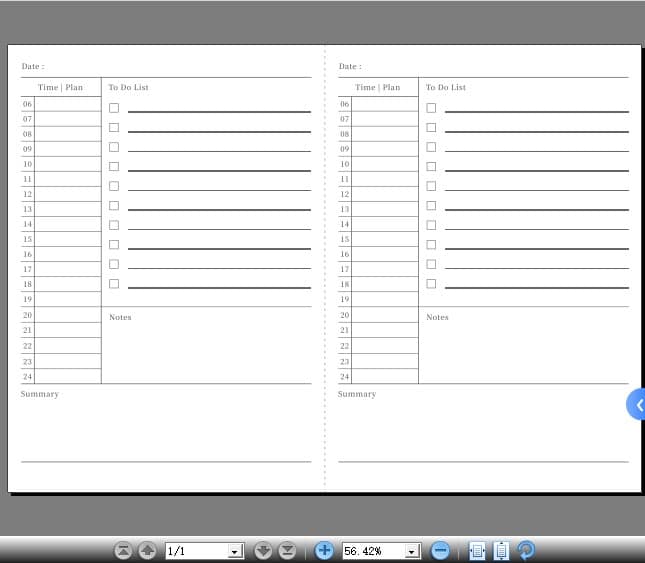Go to the first page button
This screenshot has height=563, width=645.
[x=123, y=550]
